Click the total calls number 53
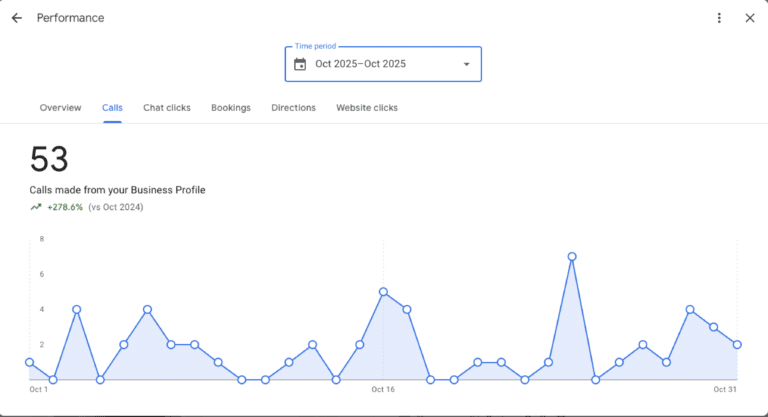Image resolution: width=768 pixels, height=417 pixels. click(48, 160)
